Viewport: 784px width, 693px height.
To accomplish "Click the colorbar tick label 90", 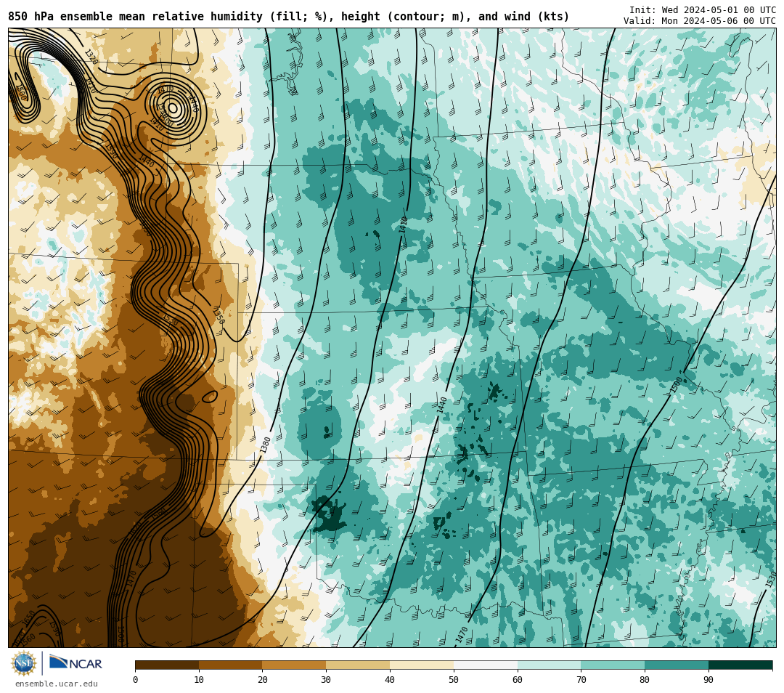I will tap(709, 679).
